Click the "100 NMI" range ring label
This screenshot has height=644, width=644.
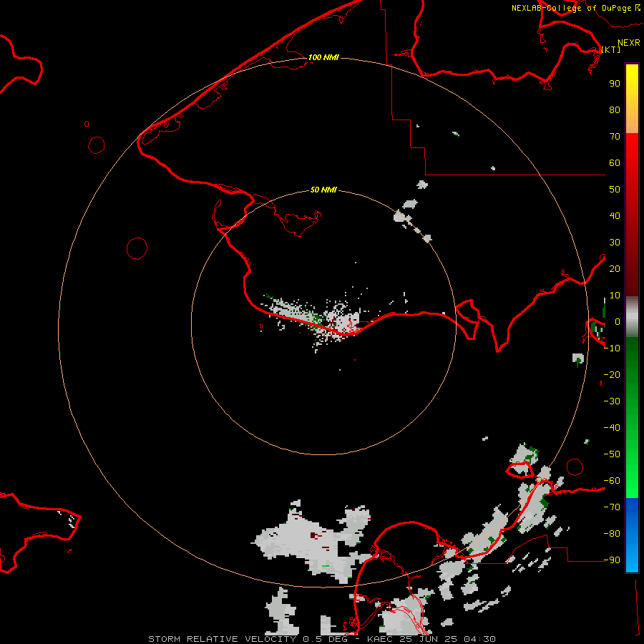(x=323, y=57)
